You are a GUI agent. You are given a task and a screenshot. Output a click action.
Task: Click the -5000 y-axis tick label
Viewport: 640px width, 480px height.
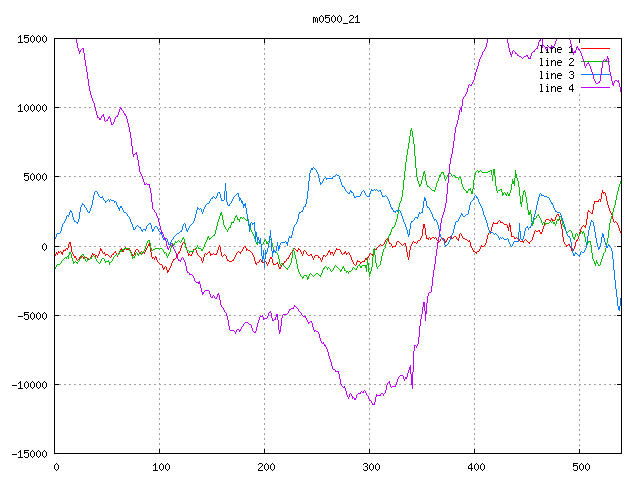[31, 316]
